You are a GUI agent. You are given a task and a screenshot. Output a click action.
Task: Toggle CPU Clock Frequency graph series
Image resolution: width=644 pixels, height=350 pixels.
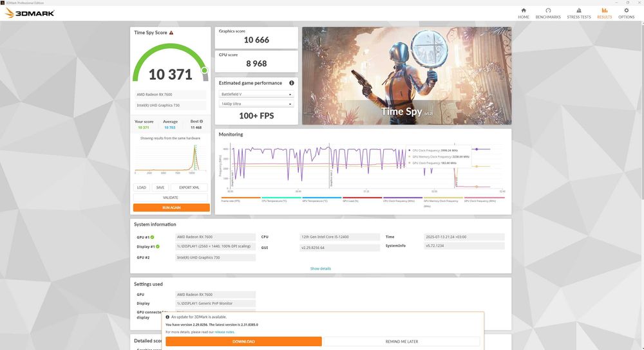402,199
